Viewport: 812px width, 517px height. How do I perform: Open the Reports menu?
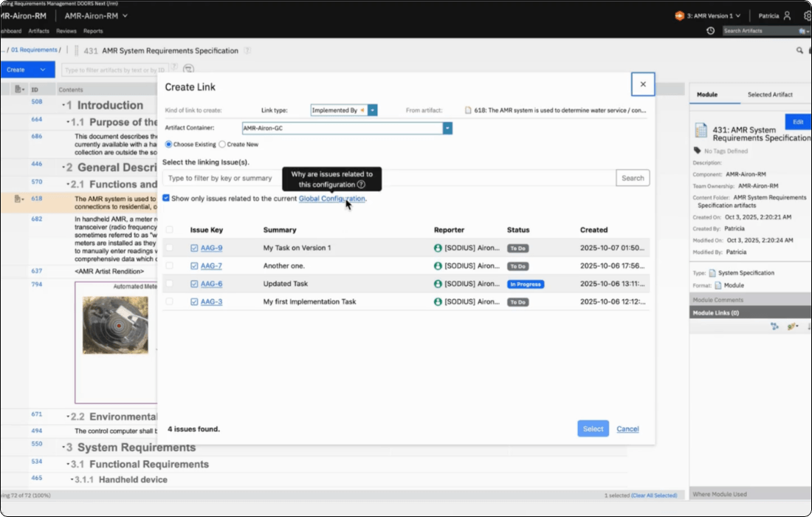point(93,31)
